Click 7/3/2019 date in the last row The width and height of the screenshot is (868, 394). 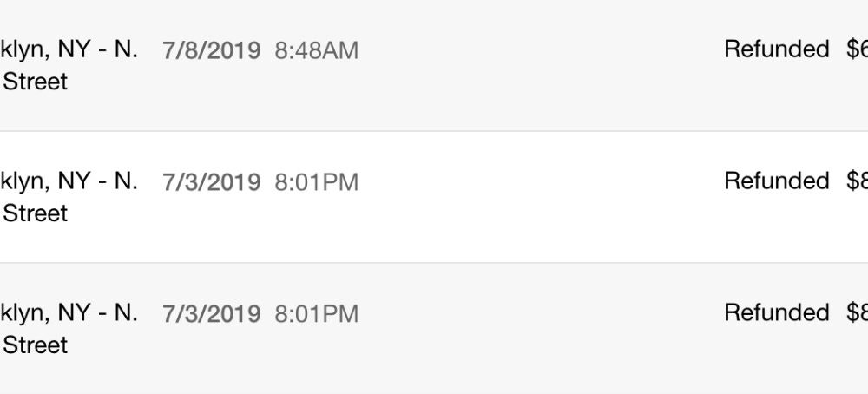[x=212, y=314]
